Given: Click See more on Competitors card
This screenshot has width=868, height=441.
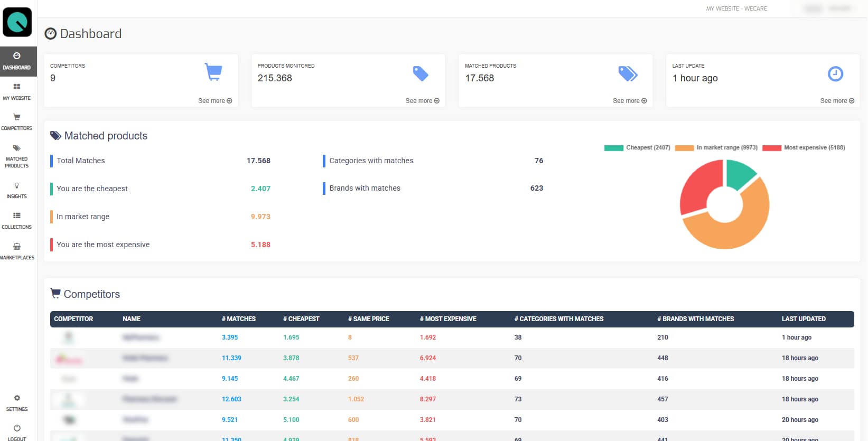Looking at the screenshot, I should point(215,101).
